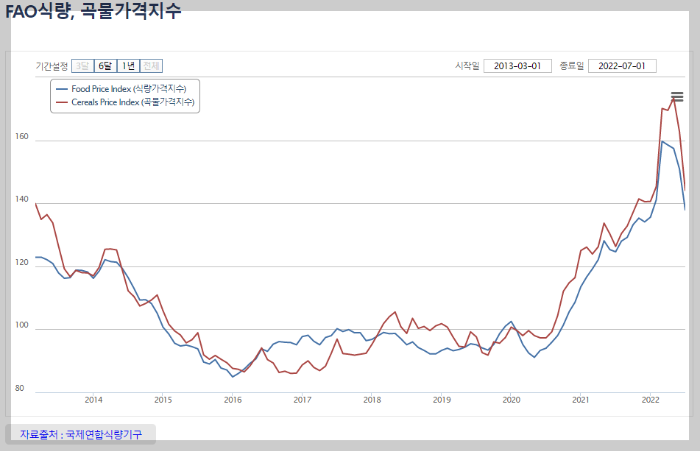The width and height of the screenshot is (700, 451).
Task: Click the 100 y-axis value
Action: (21, 325)
